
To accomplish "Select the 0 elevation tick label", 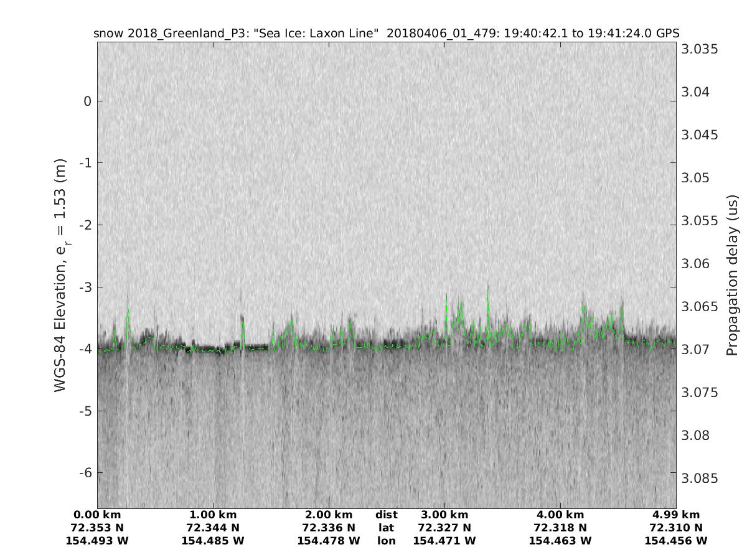I will click(x=87, y=101).
